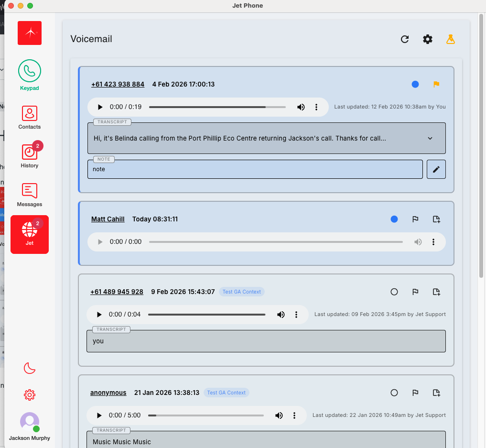The width and height of the screenshot is (486, 448).
Task: Open more options on Matt Cahill player
Action: point(433,242)
